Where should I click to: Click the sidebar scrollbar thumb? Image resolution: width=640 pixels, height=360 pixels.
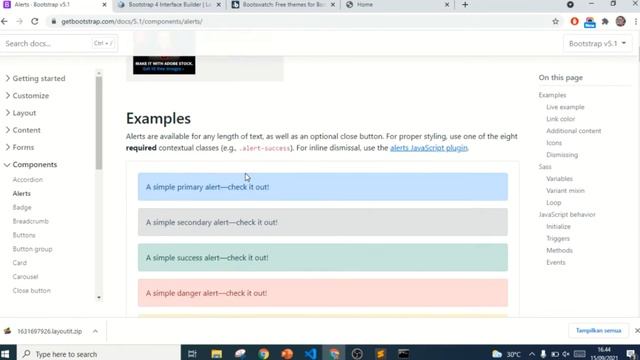[99, 122]
